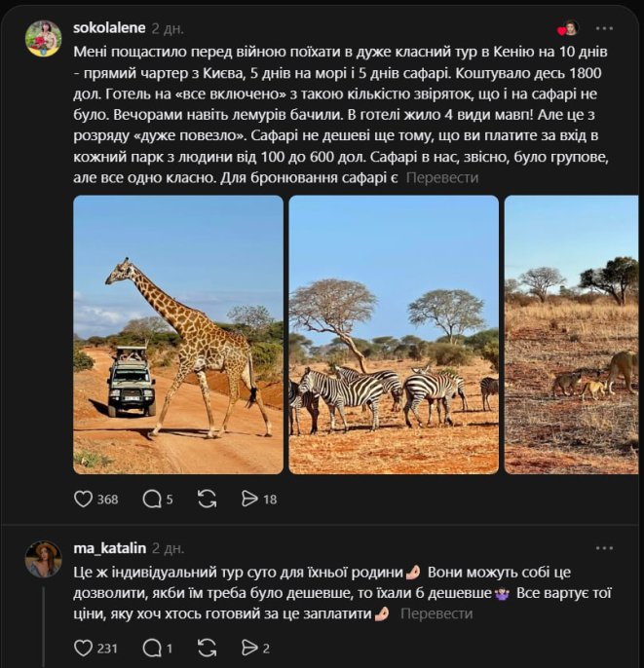Repost ma_katalin's reply
Viewport: 644px width, 668px height.
point(207,648)
